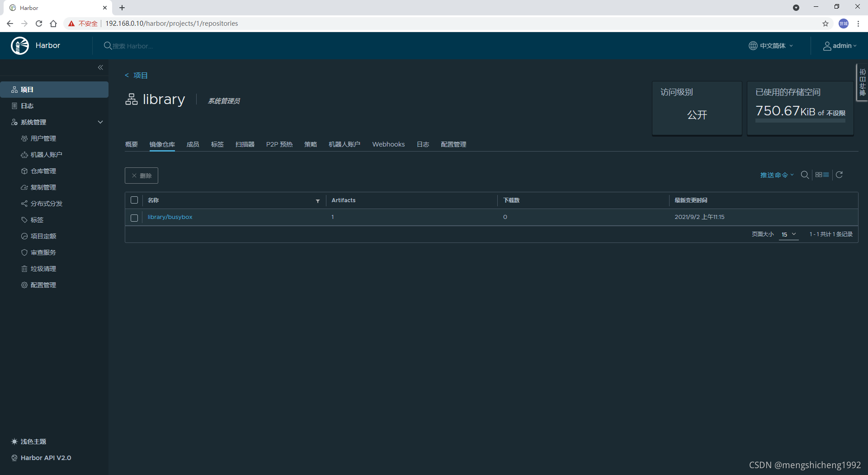Open 项目定额 page
This screenshot has width=868, height=475.
tap(43, 236)
